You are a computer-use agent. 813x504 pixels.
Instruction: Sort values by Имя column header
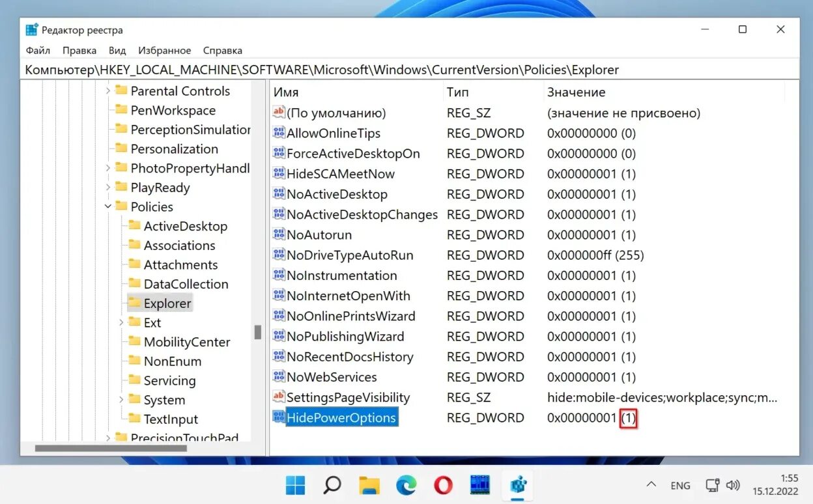coord(356,92)
